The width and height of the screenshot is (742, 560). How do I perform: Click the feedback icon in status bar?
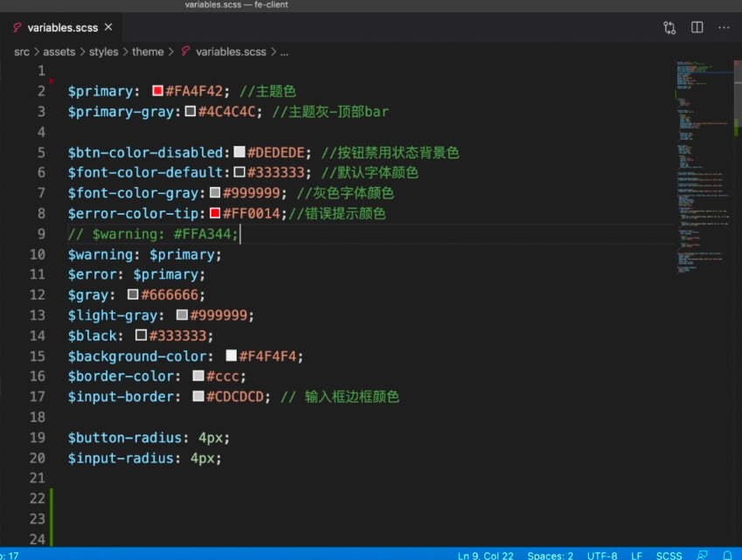(x=703, y=556)
